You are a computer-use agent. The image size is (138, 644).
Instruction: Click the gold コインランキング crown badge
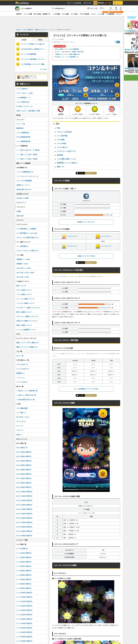(x=98, y=236)
